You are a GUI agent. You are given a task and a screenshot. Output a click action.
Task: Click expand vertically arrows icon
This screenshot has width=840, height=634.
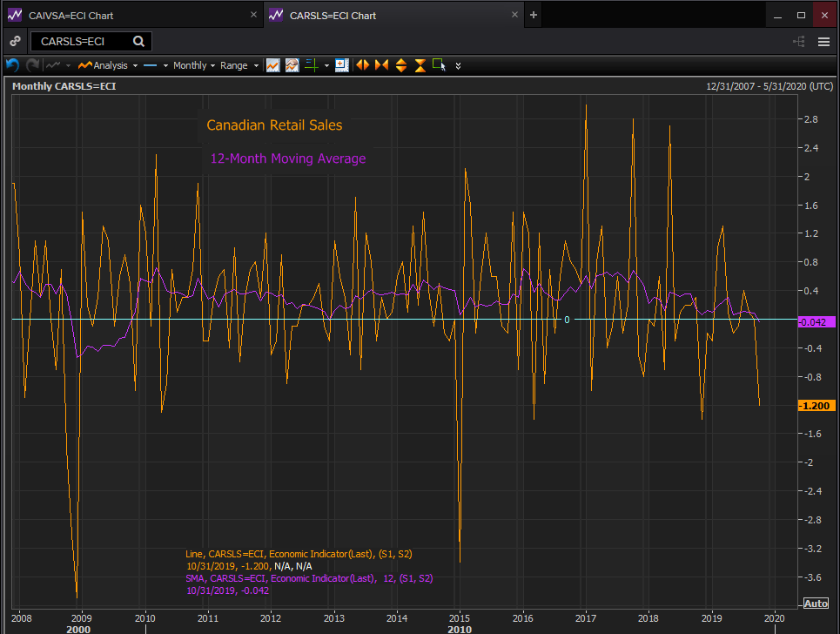[x=400, y=65]
